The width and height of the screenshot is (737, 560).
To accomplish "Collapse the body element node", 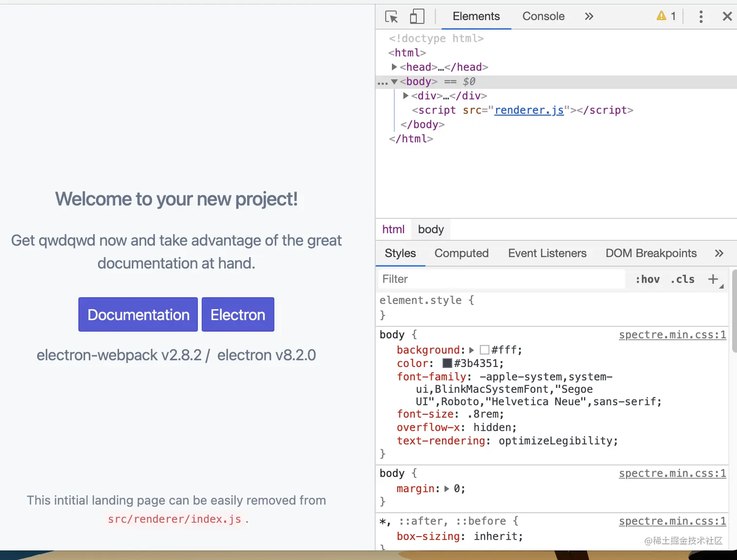I will (394, 81).
